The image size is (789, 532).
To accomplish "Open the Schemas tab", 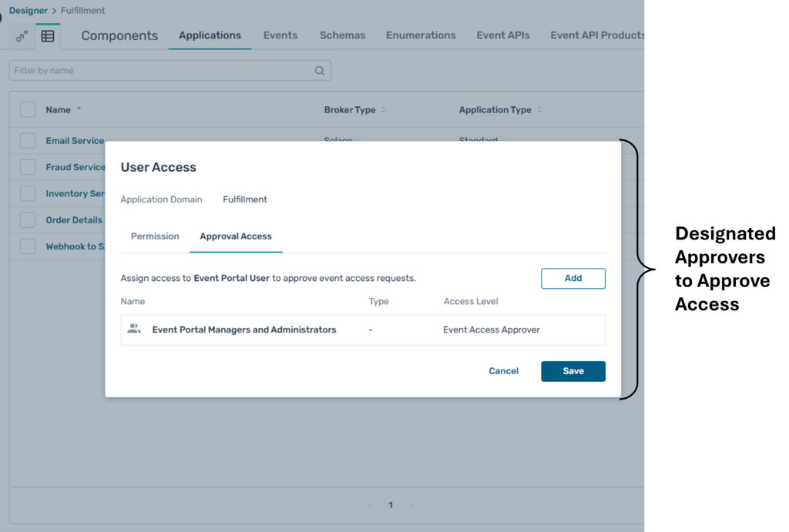I will coord(342,35).
